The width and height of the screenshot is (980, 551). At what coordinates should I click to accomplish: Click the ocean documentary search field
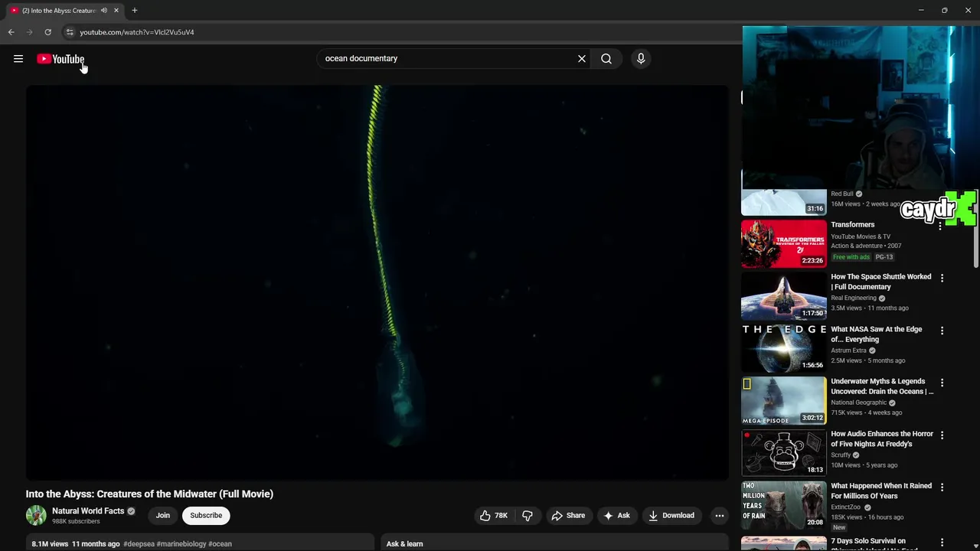point(448,58)
